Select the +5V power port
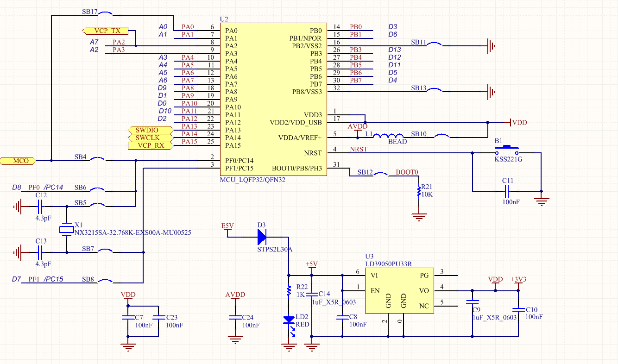The width and height of the screenshot is (618, 364). pyautogui.click(x=312, y=268)
